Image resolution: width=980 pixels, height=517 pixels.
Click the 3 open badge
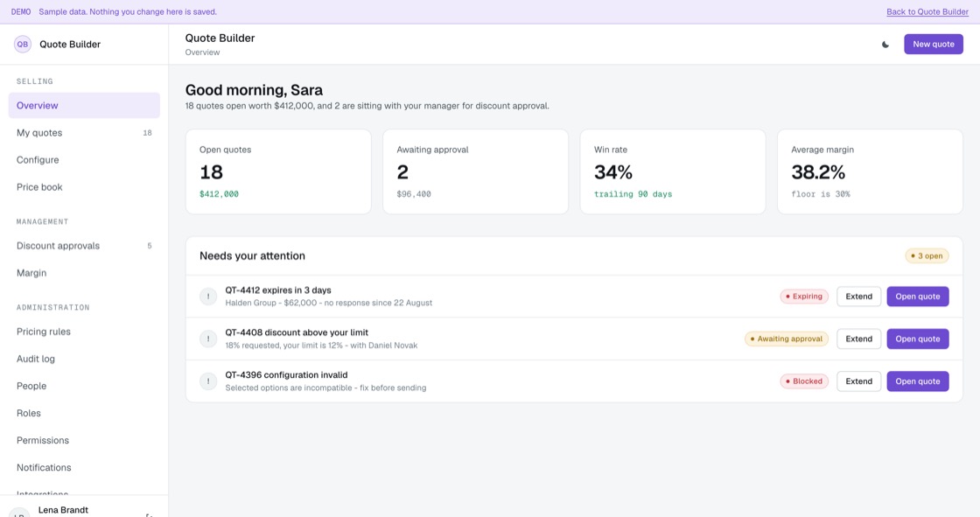(927, 255)
